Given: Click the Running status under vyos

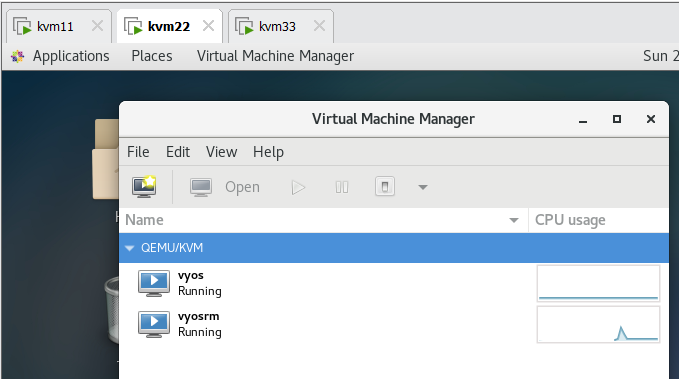Looking at the screenshot, I should [200, 291].
